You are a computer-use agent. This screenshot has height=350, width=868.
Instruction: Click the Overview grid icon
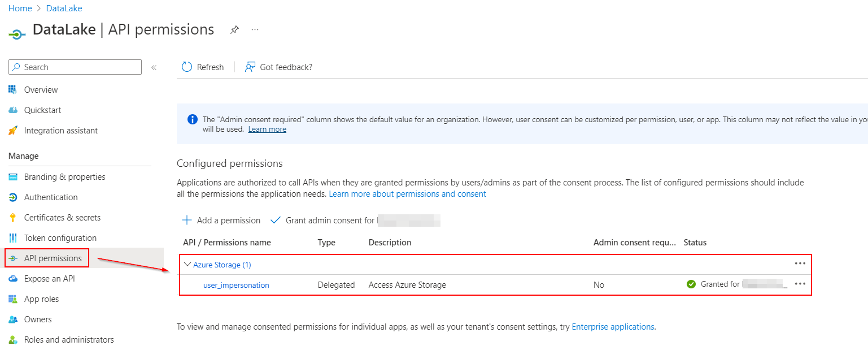coord(13,89)
